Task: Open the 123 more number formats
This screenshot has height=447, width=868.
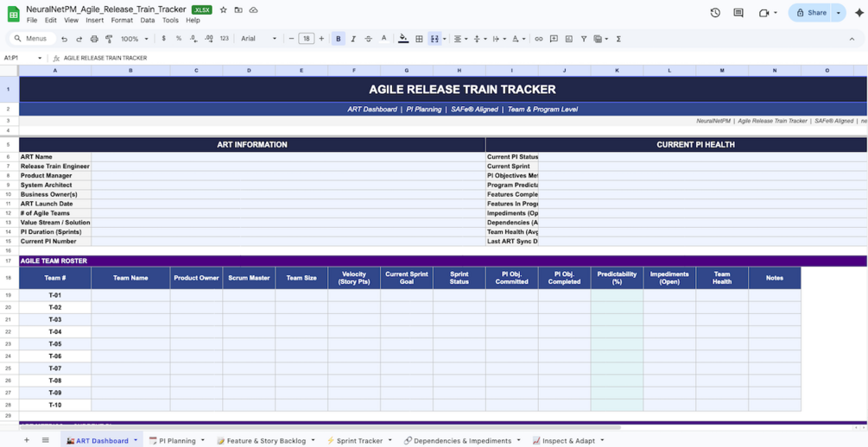Action: point(225,39)
